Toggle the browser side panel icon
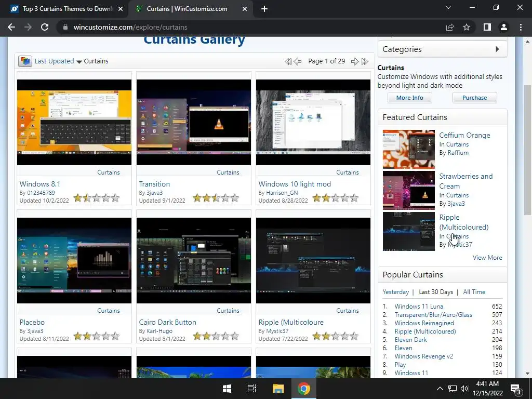This screenshot has width=532, height=399. point(487,27)
